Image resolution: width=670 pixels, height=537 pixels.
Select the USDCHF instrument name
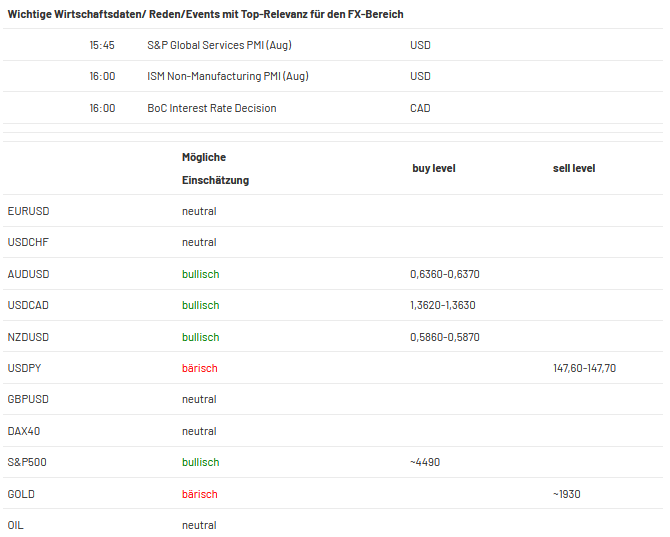(x=28, y=242)
